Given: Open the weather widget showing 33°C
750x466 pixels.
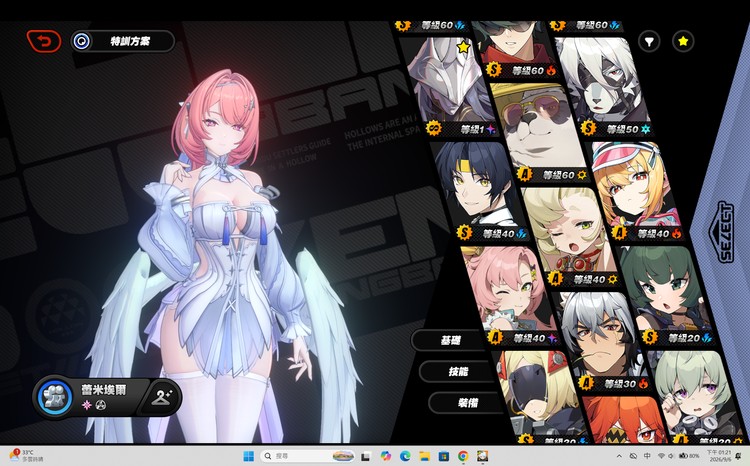Looking at the screenshot, I should click(x=27, y=455).
